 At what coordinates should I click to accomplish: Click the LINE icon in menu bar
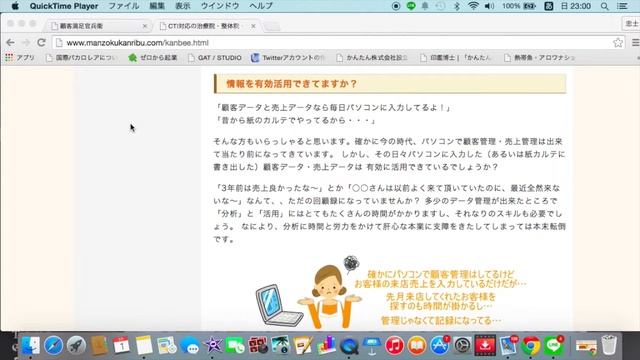tap(411, 6)
